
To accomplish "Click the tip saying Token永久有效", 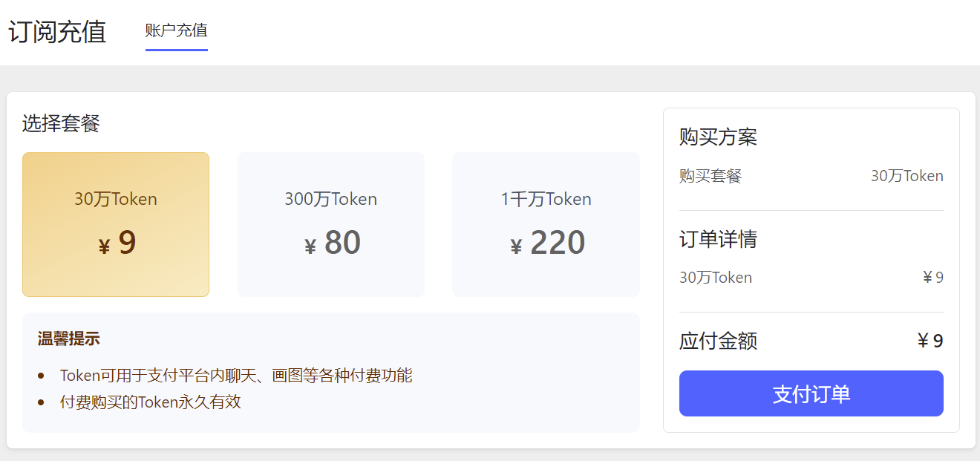I will (x=151, y=402).
